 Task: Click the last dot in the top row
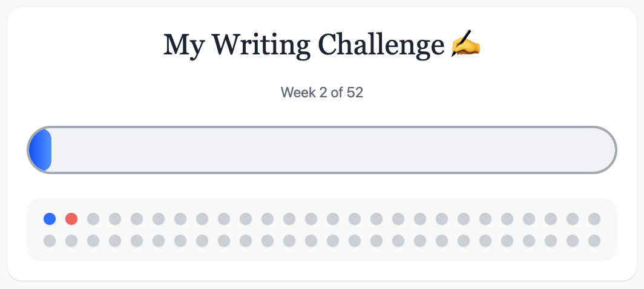coord(594,218)
